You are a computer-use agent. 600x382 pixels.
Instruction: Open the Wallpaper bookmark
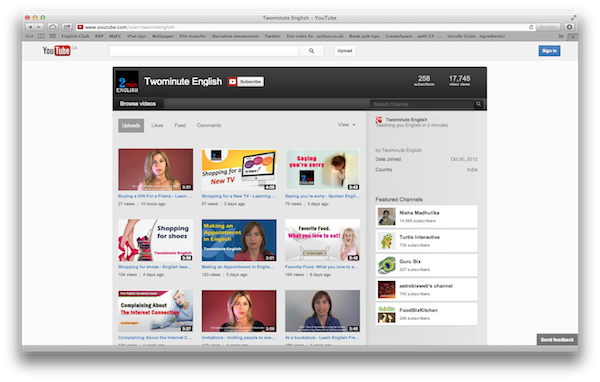tap(163, 36)
